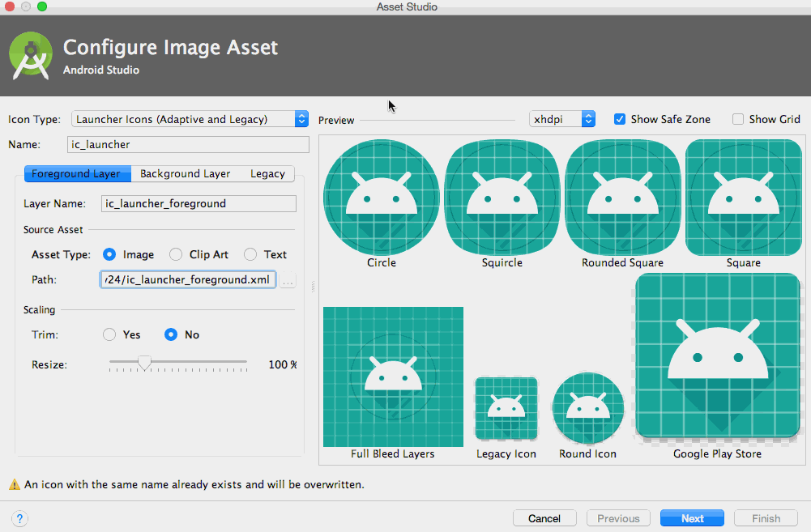Enable the Show Grid checkbox
811x532 pixels.
(738, 119)
